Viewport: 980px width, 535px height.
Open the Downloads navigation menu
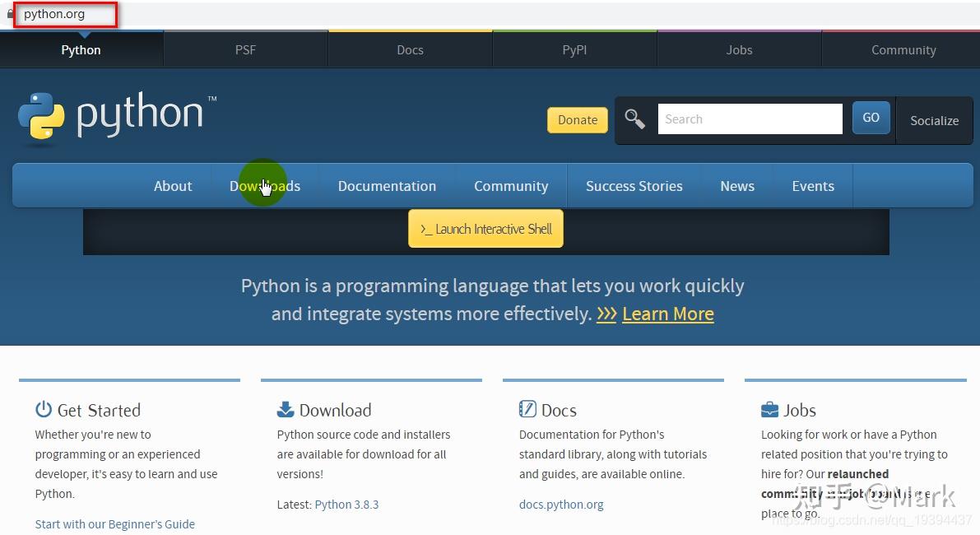[x=264, y=186]
